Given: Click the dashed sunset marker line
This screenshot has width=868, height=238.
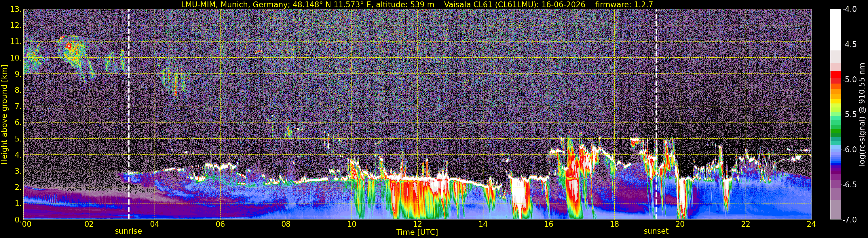Looking at the screenshot, I should [x=656, y=114].
